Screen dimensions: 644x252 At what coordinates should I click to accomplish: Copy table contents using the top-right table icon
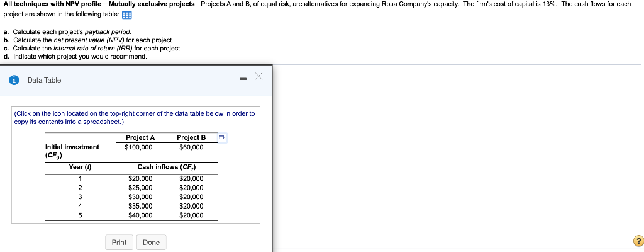pos(222,138)
